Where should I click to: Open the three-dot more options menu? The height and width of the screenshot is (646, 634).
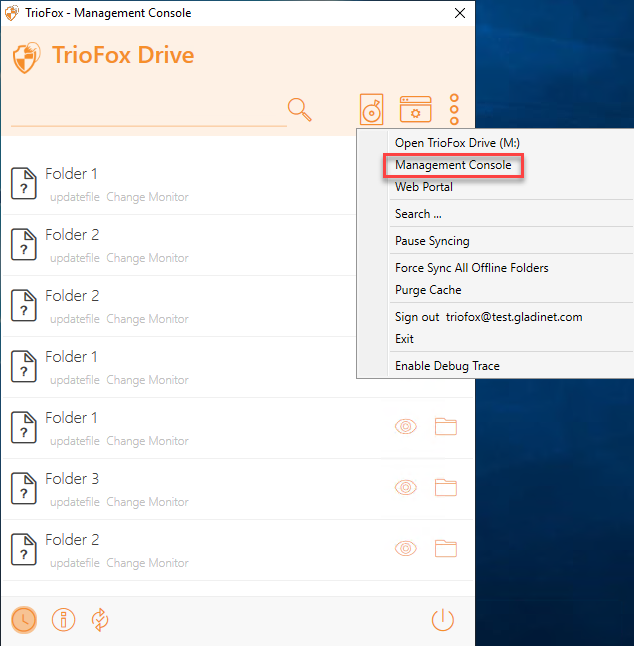click(x=454, y=109)
